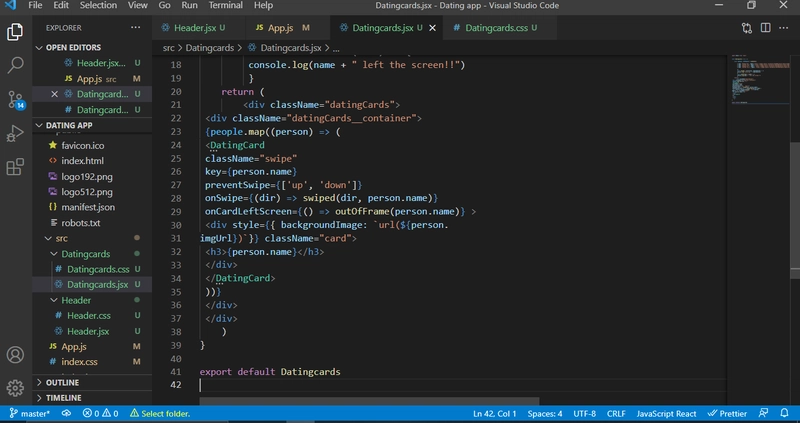Open Source Control view with 14 changes
Screen dimensions: 800x423
(x=16, y=99)
